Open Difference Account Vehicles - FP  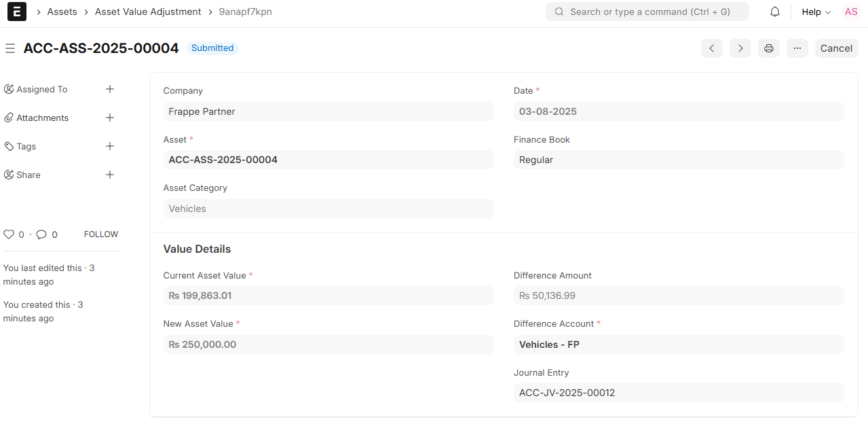click(679, 344)
